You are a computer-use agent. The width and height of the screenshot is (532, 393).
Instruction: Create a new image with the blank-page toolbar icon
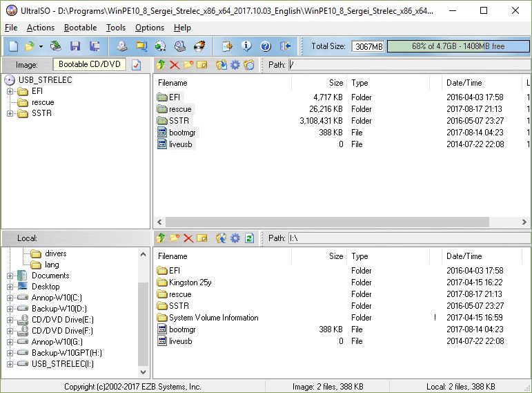(13, 46)
